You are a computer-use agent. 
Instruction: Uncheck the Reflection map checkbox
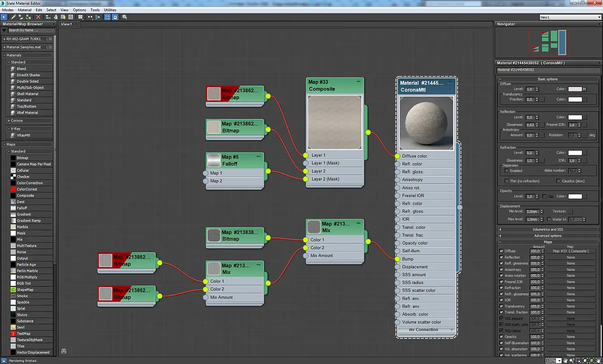501,257
